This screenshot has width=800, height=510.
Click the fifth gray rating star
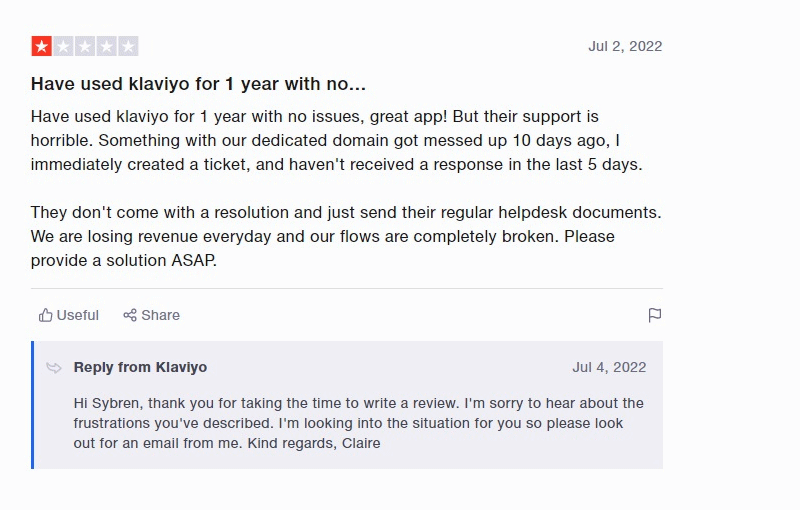[x=128, y=46]
